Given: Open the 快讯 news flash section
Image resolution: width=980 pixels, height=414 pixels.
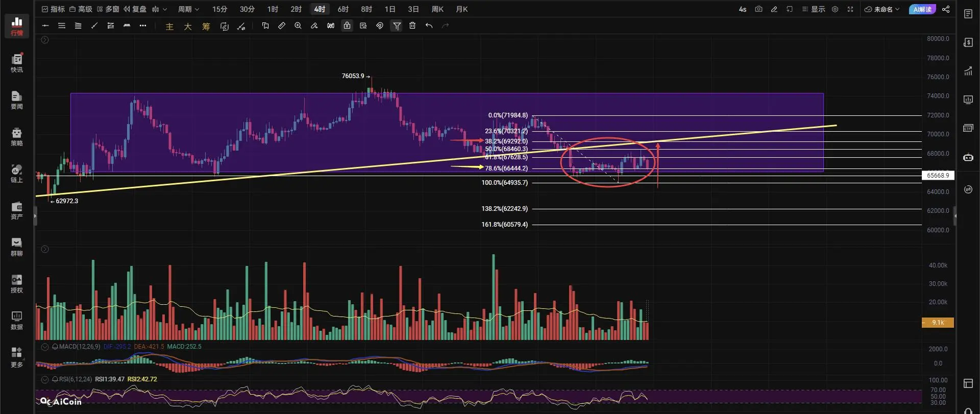Looking at the screenshot, I should pos(17,63).
